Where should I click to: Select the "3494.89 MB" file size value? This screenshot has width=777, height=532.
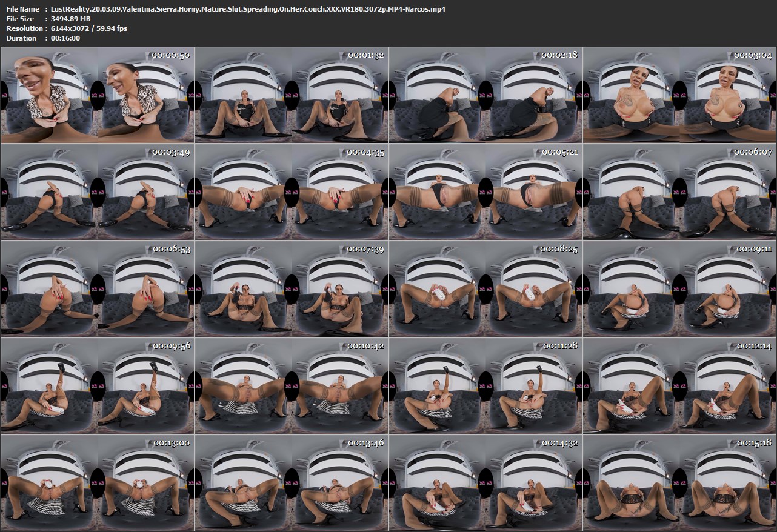coord(71,19)
